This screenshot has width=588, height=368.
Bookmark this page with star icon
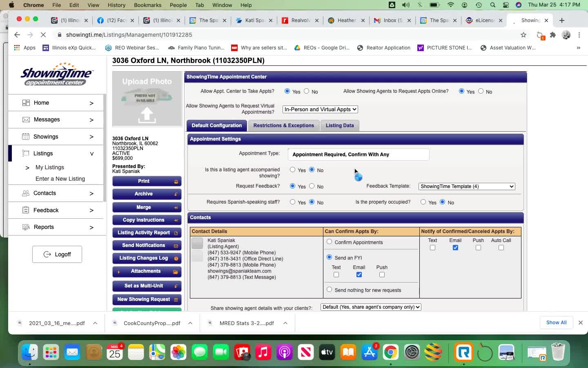tap(523, 35)
